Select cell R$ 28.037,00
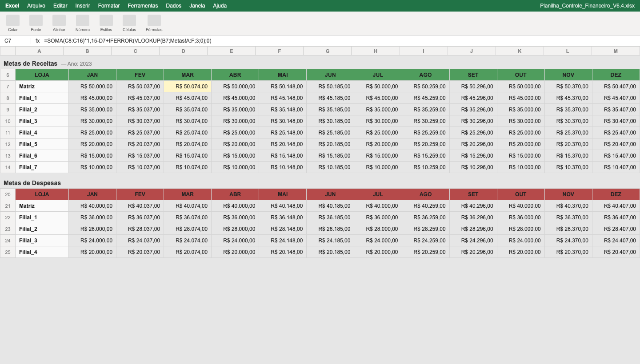Screen dimensions: 640x364 pos(140,229)
